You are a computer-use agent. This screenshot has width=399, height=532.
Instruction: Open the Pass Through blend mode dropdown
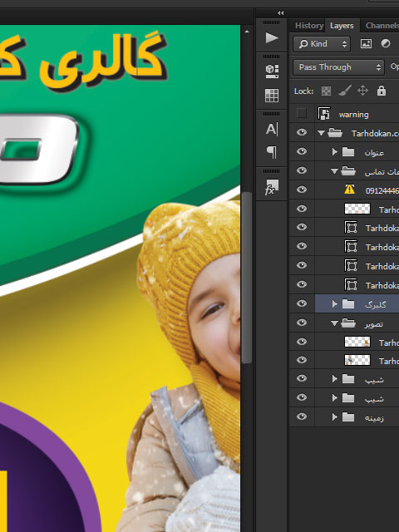[x=338, y=67]
